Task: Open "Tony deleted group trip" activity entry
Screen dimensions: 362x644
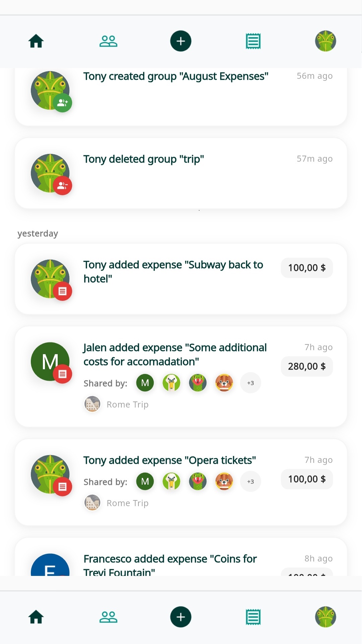Action: (x=143, y=159)
